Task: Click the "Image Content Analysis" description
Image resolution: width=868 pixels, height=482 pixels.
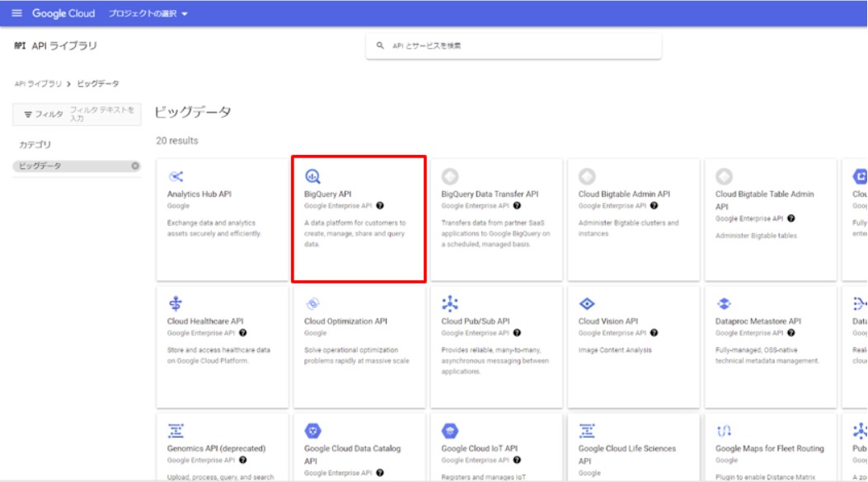Action: coord(615,350)
